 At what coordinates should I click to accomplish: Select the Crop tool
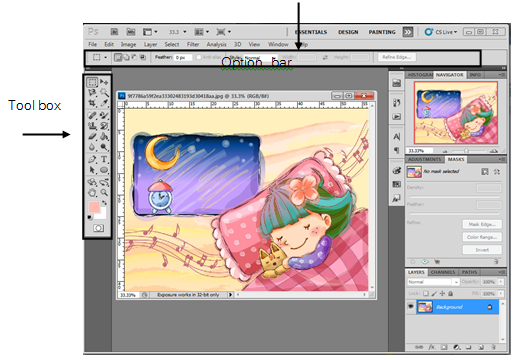coord(92,103)
